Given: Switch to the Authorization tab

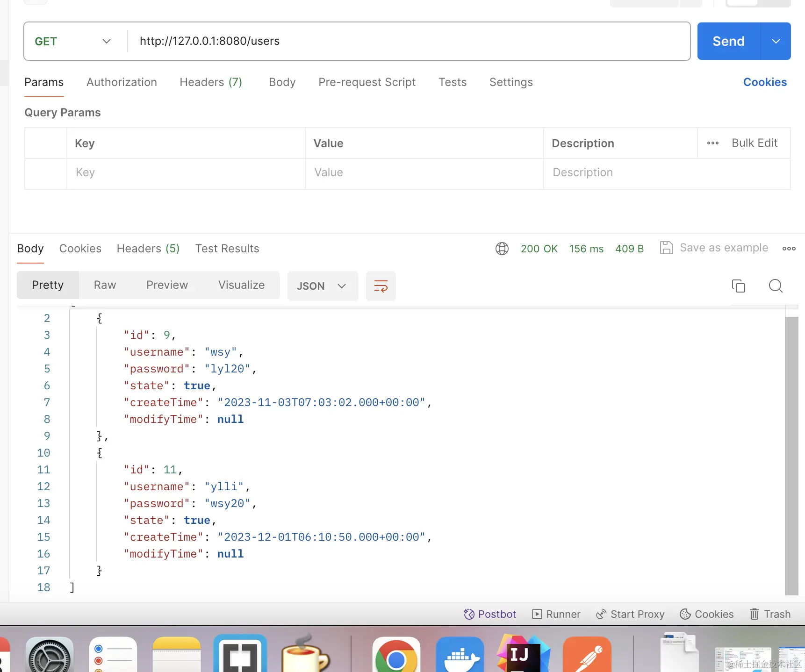Looking at the screenshot, I should coord(122,82).
